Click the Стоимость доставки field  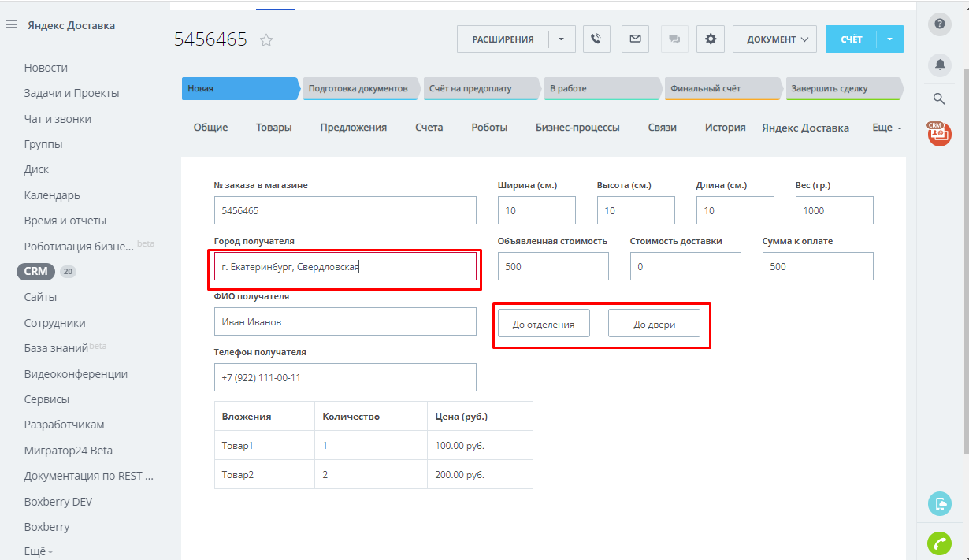click(x=685, y=266)
